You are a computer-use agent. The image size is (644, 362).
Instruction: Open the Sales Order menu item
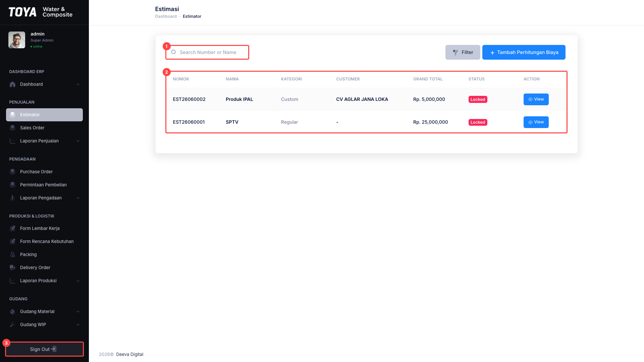[44, 128]
